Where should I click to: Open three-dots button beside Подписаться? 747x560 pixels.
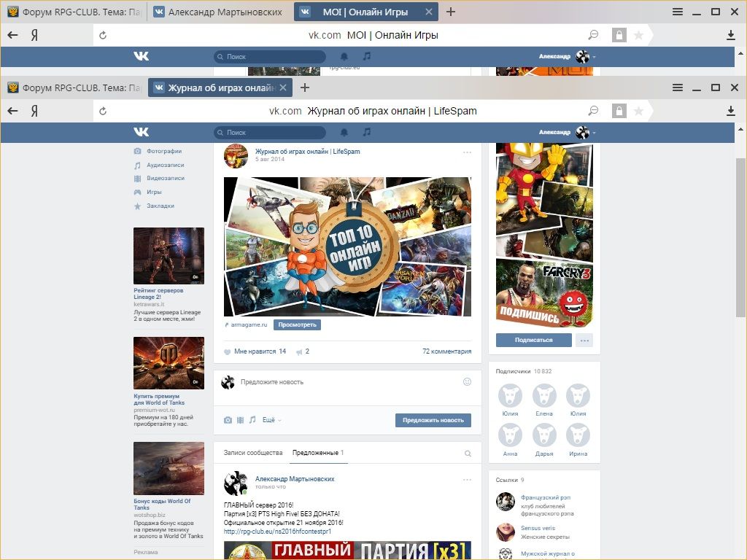coord(584,340)
